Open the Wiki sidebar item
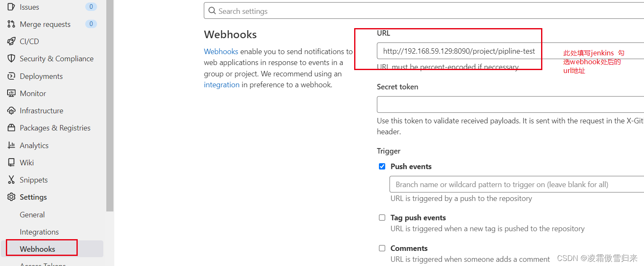This screenshot has height=266, width=644. (x=27, y=163)
